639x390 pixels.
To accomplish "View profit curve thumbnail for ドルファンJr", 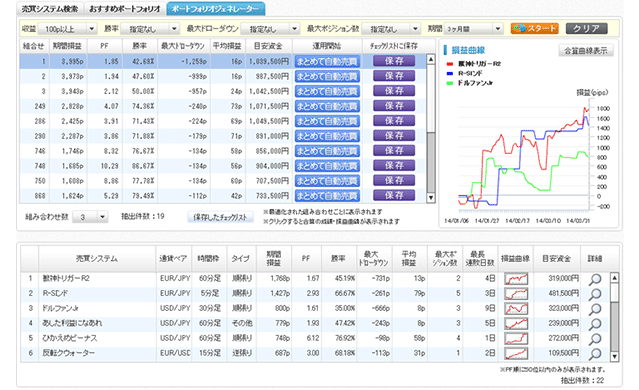I will click(x=516, y=308).
